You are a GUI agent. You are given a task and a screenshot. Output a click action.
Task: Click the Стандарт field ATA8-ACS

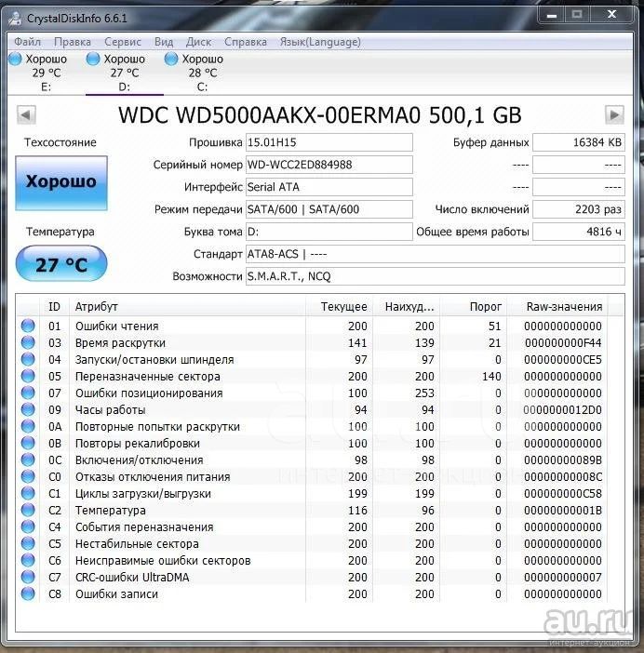click(436, 254)
